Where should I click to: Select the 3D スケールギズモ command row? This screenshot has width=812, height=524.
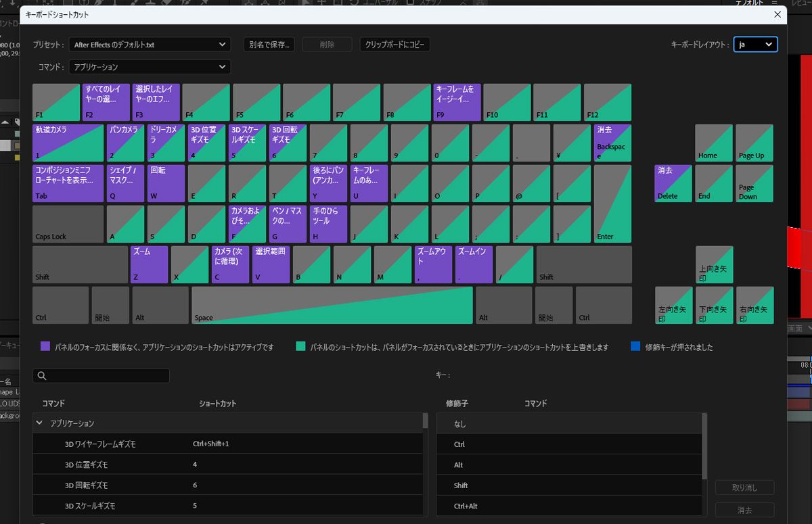pyautogui.click(x=227, y=506)
